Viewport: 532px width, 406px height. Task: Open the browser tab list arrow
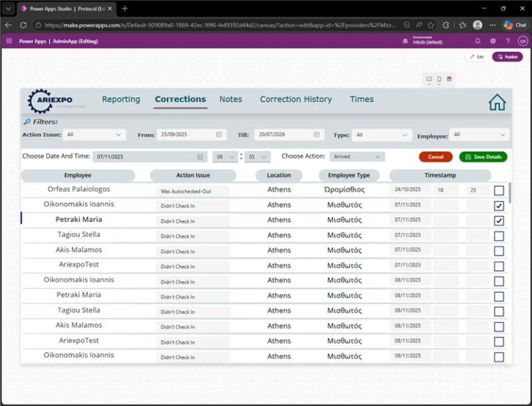pos(8,9)
